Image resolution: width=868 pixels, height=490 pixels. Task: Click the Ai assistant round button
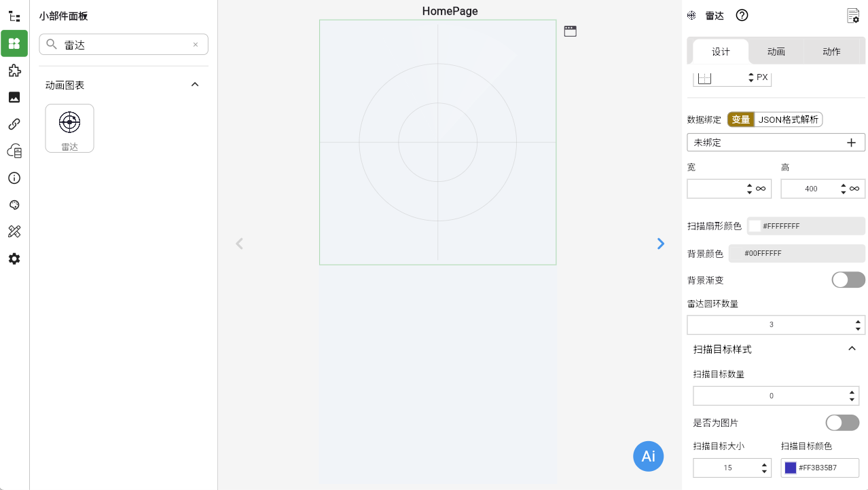click(648, 456)
